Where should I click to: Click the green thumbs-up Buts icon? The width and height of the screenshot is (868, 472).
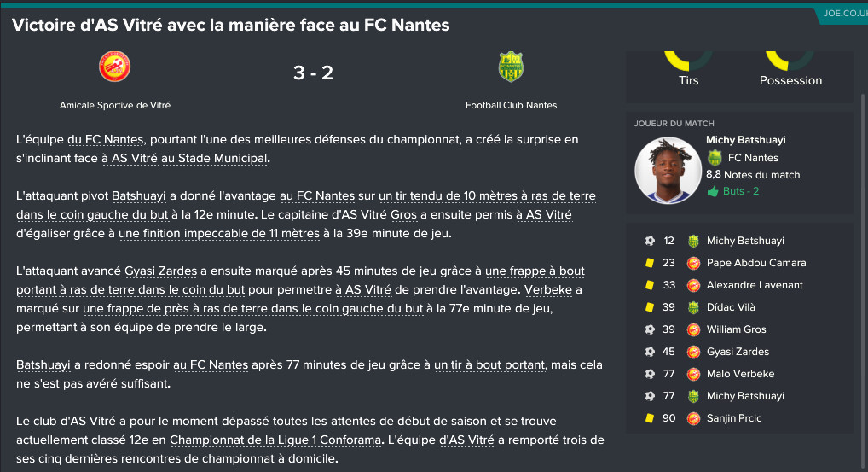pos(713,191)
